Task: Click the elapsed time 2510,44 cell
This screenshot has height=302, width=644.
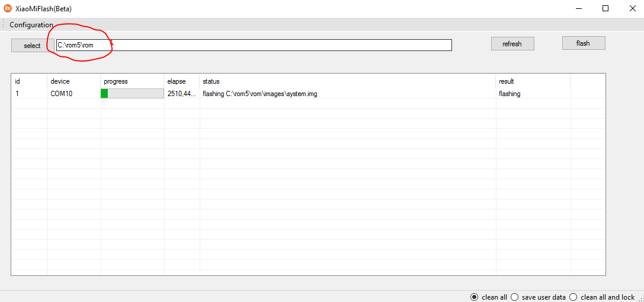Action: coord(182,93)
